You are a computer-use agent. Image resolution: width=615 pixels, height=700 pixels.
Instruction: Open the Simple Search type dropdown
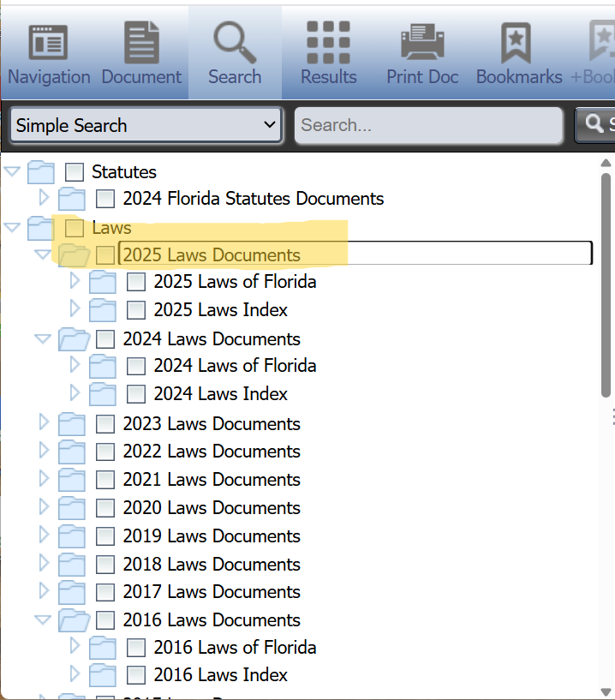pyautogui.click(x=146, y=125)
